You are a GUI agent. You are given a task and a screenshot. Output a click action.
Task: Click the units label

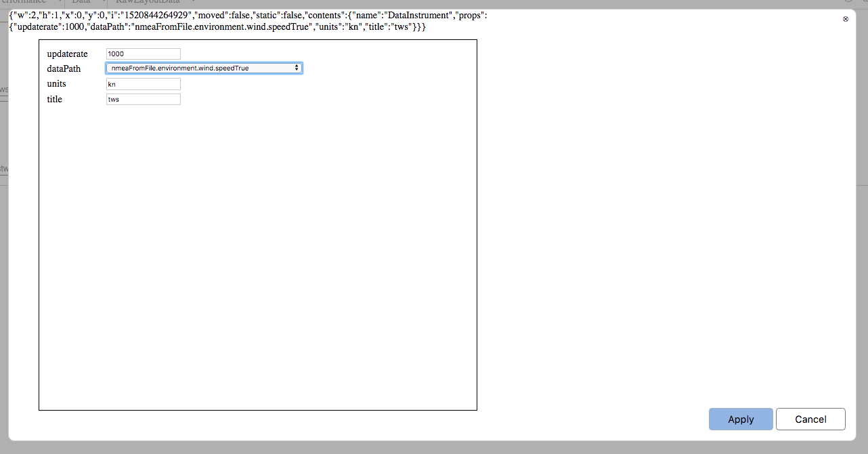click(56, 84)
